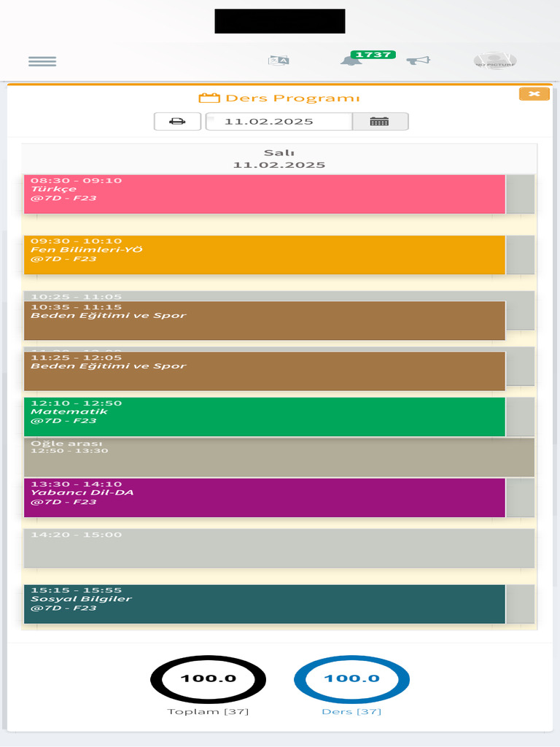
Task: Select the 11:25 Beden Eğitimi ve Spor lesson
Action: point(264,371)
